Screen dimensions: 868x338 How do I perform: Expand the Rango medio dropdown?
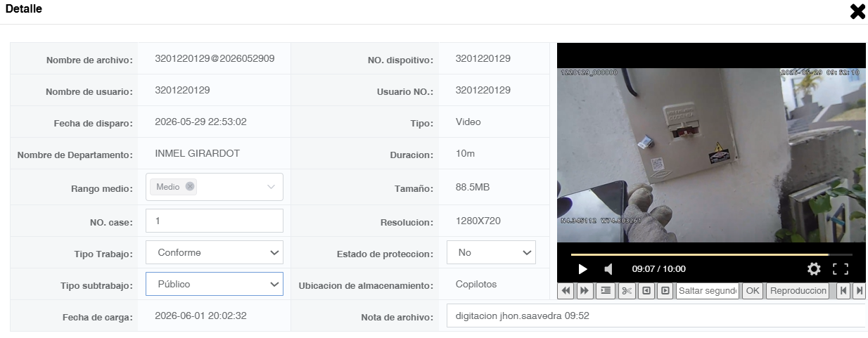tap(271, 187)
